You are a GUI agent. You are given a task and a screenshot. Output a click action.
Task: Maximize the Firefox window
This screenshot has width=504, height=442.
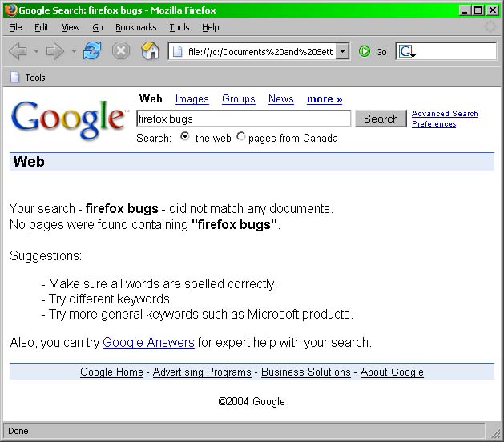pos(478,10)
